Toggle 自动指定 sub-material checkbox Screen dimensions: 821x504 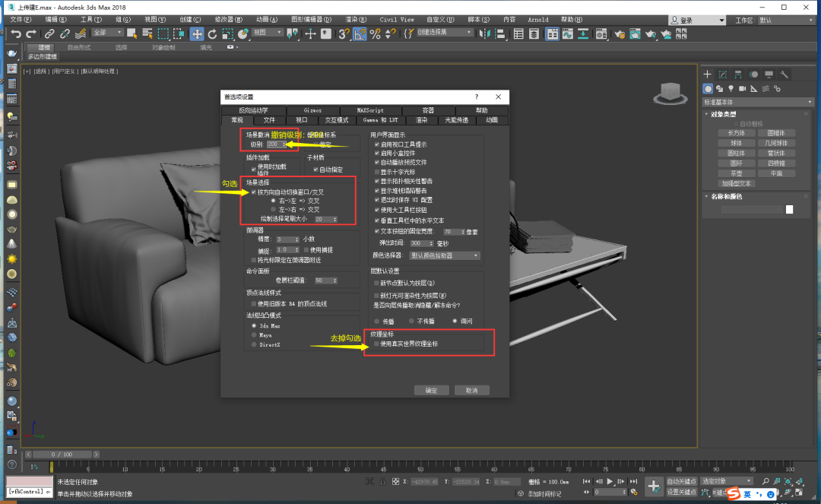point(315,170)
